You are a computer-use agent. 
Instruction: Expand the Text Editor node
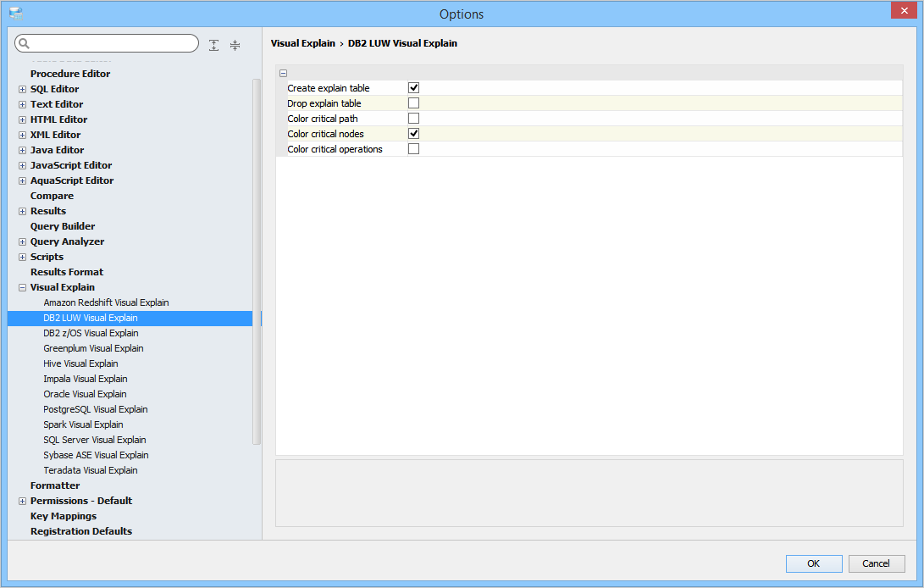tap(22, 105)
